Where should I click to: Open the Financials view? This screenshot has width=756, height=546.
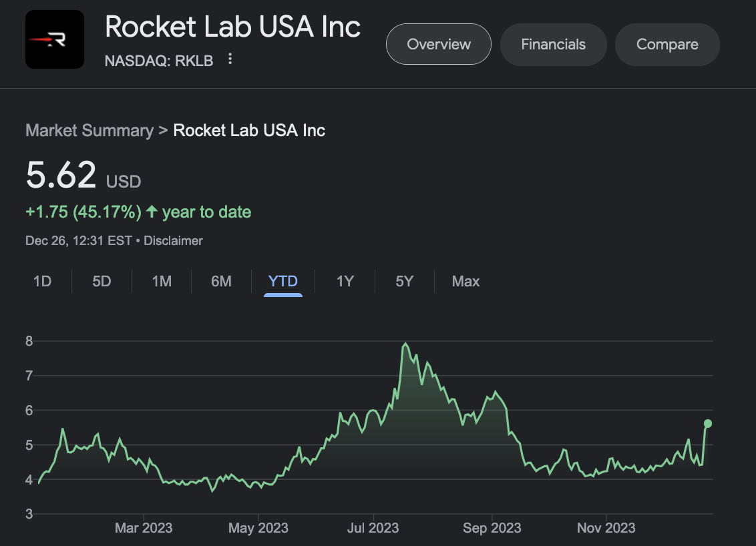(x=553, y=44)
